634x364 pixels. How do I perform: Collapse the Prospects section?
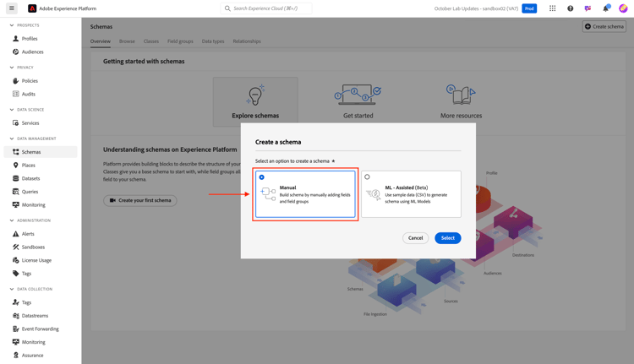click(x=12, y=25)
